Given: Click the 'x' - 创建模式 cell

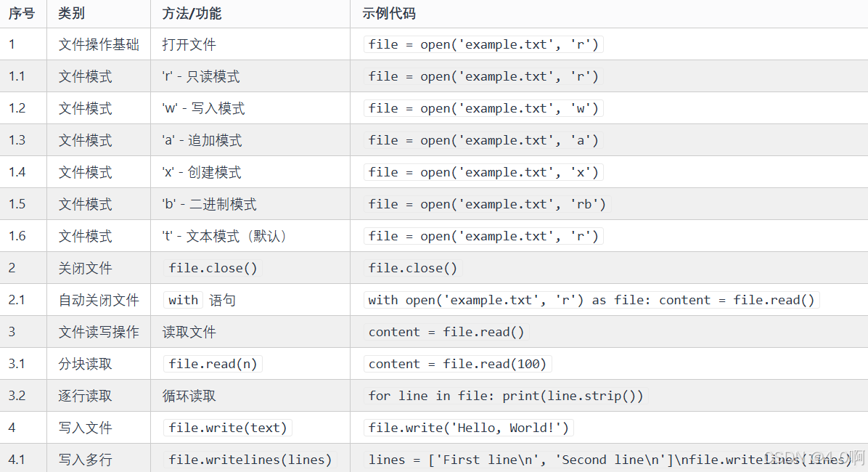Looking at the screenshot, I should (202, 172).
